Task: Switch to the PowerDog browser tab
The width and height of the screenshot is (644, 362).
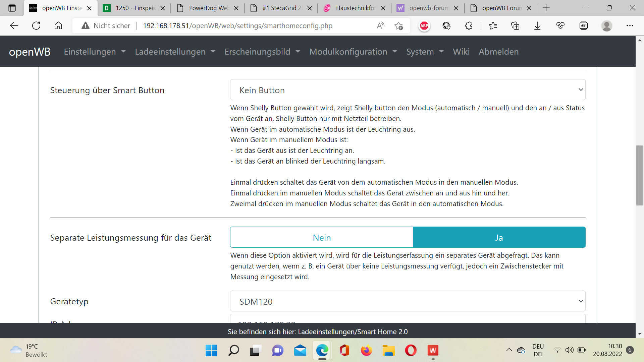Action: 208,8
